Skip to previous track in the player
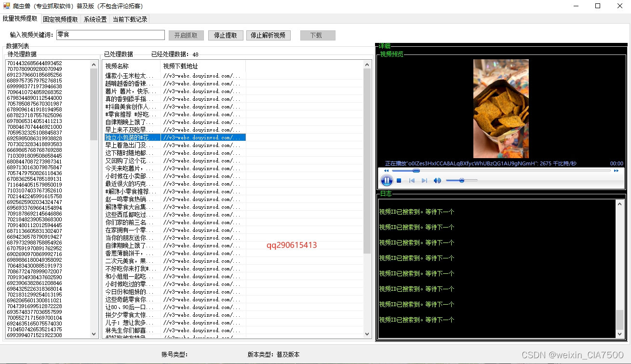The height and width of the screenshot is (364, 631). point(412,180)
